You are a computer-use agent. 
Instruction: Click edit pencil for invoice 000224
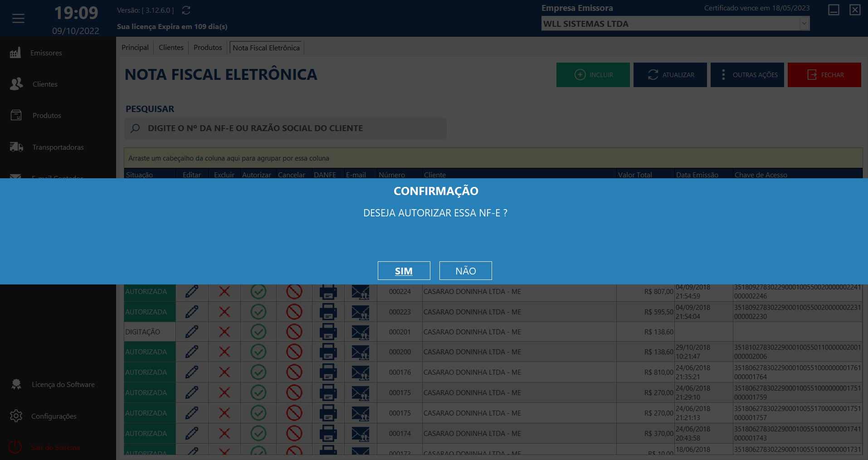[192, 292]
